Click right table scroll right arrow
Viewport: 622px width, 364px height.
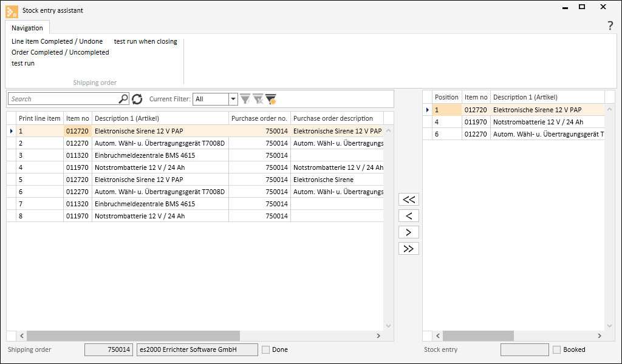(x=600, y=336)
